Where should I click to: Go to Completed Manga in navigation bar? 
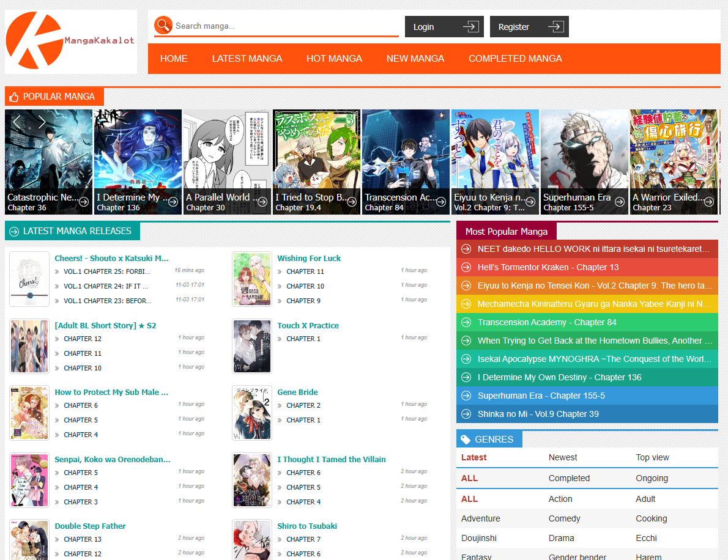[x=515, y=59]
